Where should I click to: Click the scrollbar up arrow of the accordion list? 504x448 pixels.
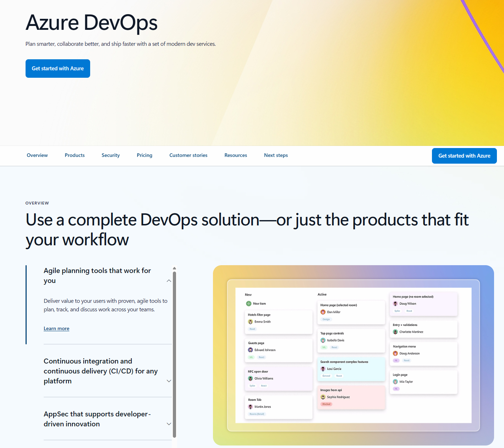point(174,268)
